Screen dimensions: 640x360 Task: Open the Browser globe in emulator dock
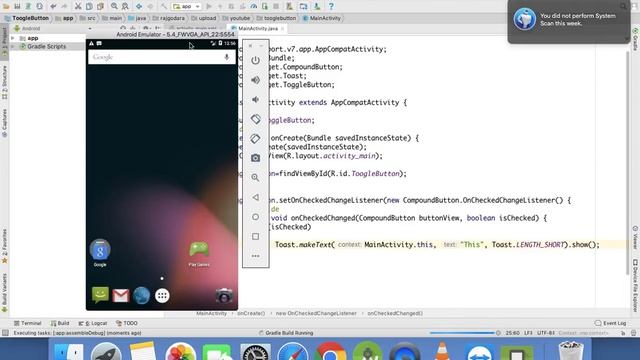pos(141,295)
